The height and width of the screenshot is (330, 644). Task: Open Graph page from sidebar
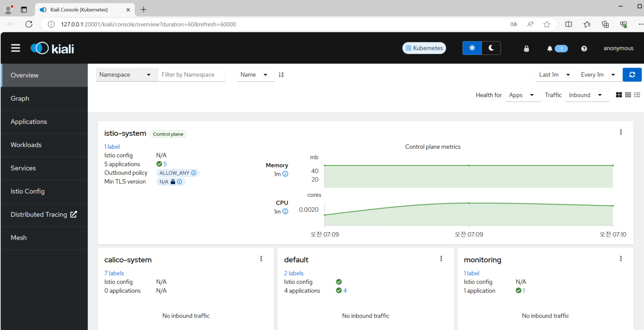[x=44, y=98]
